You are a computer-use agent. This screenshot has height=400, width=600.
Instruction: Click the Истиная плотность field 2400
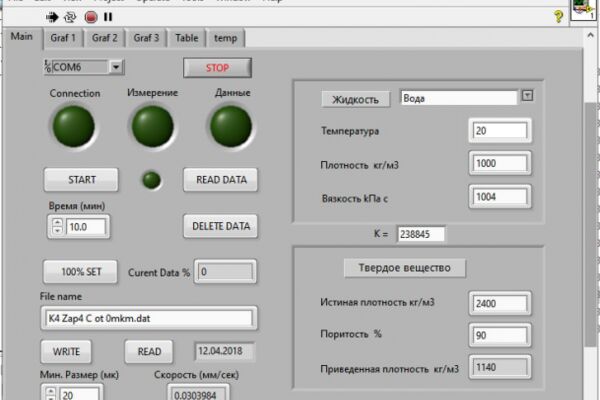[x=500, y=304]
